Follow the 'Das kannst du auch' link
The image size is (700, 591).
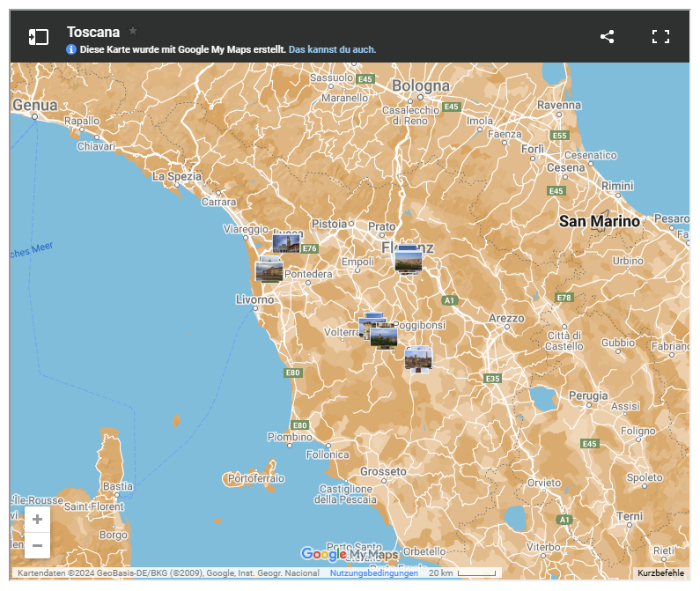pyautogui.click(x=332, y=50)
